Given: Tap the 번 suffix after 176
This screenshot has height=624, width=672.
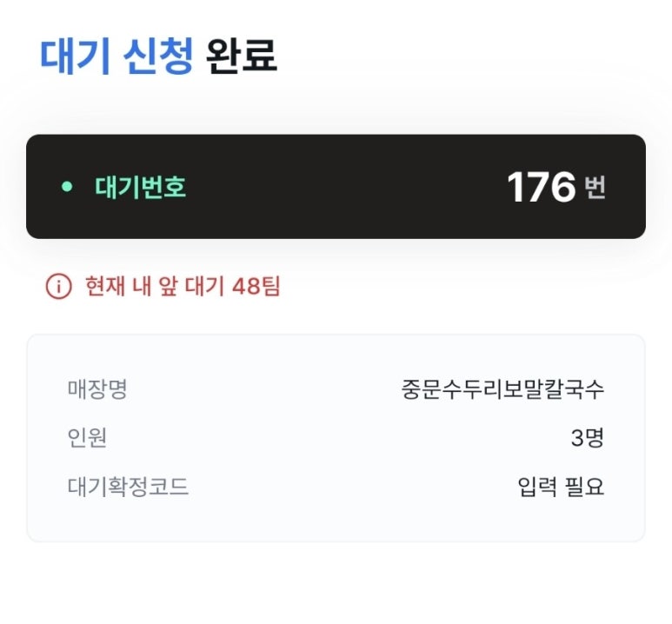Looking at the screenshot, I should (595, 188).
